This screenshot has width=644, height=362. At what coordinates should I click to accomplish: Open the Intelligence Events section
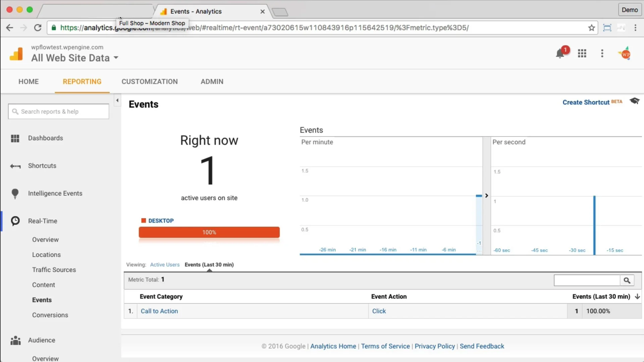[x=55, y=193]
